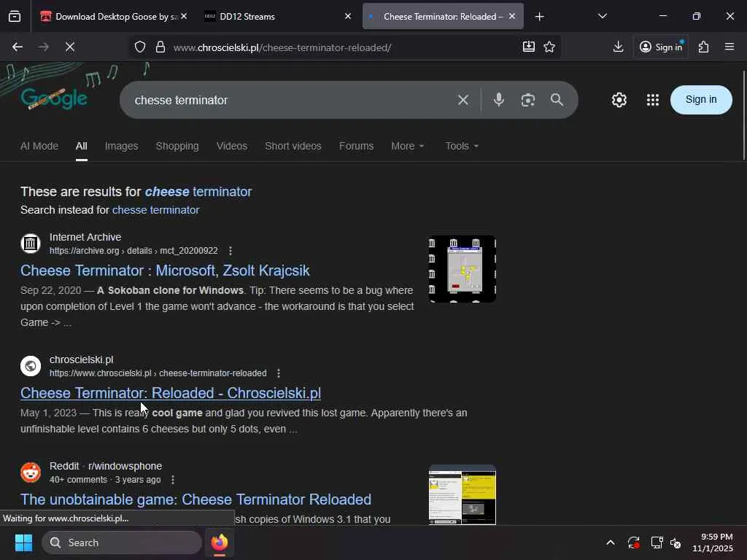
Task: Open options for Reddit result
Action: pyautogui.click(x=173, y=480)
